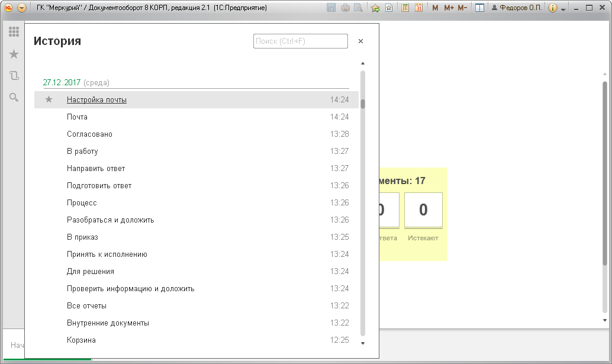Viewport: 612px width, 364px height.
Task: Close the История panel
Action: pos(360,41)
